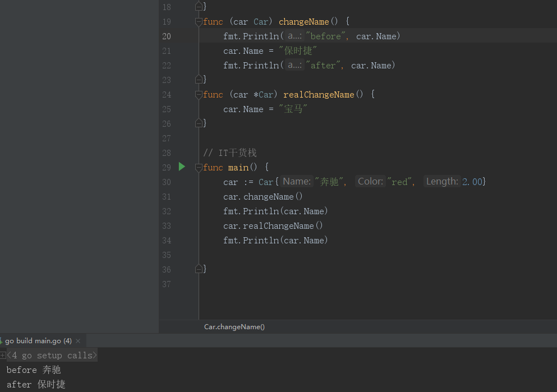557x392 pixels.
Task: Expand the '4 go setup calls' folded output
Action: tap(3, 355)
